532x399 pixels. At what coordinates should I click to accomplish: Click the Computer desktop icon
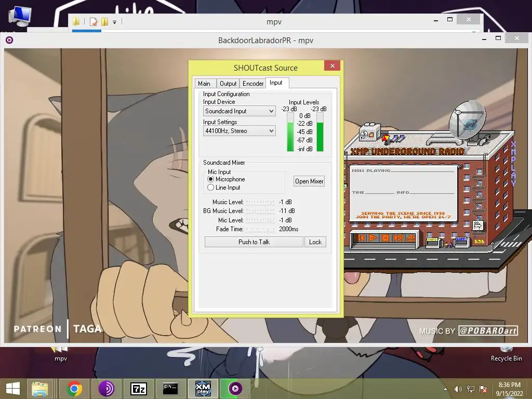(20, 17)
